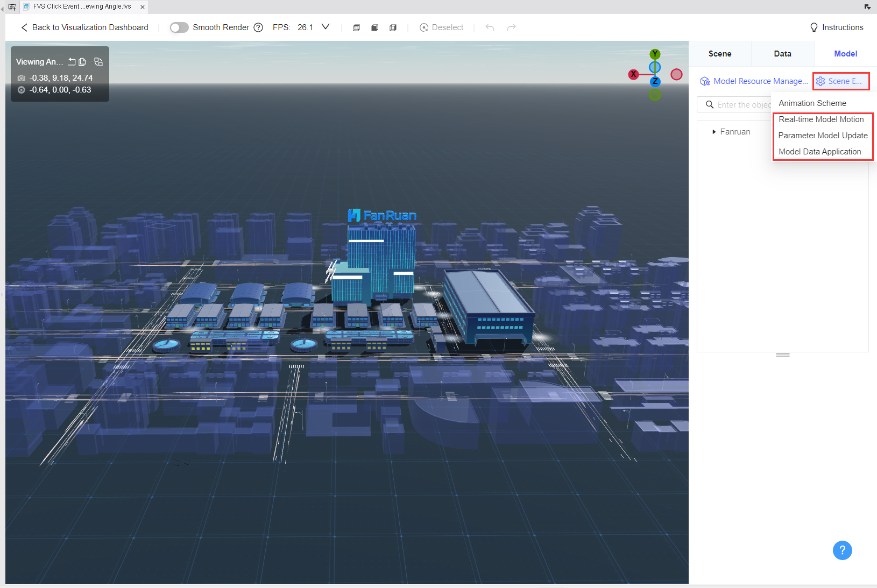The height and width of the screenshot is (588, 877).
Task: Select the solid cube view icon
Action: 375,27
